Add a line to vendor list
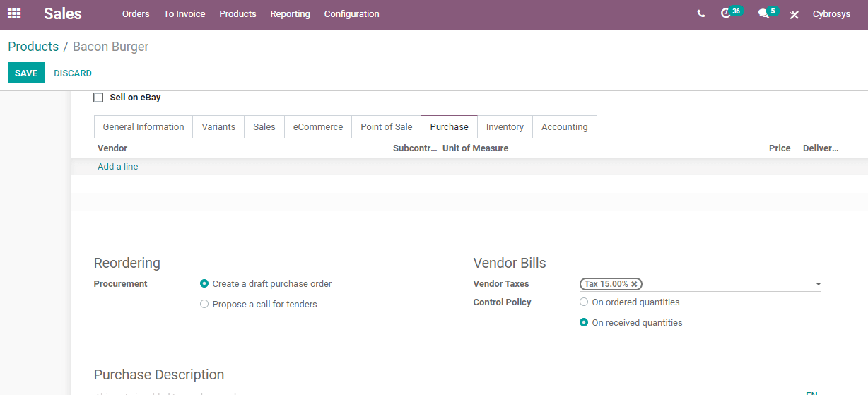Screen dimensions: 868x395 pyautogui.click(x=118, y=167)
